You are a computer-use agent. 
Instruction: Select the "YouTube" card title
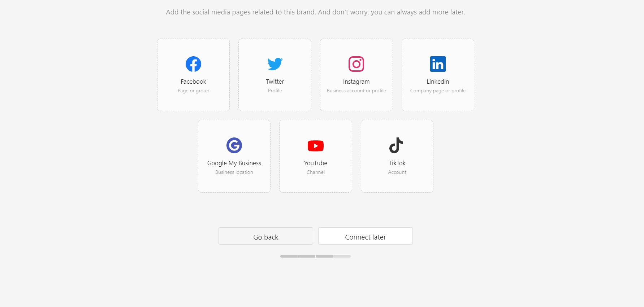click(x=316, y=163)
